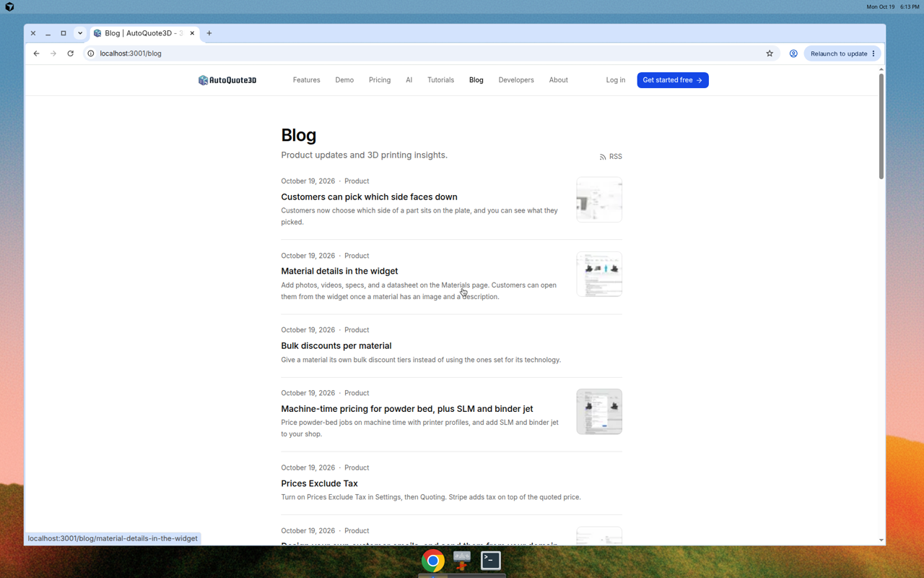
Task: Open 'Bulk discounts per material' post
Action: tap(336, 346)
